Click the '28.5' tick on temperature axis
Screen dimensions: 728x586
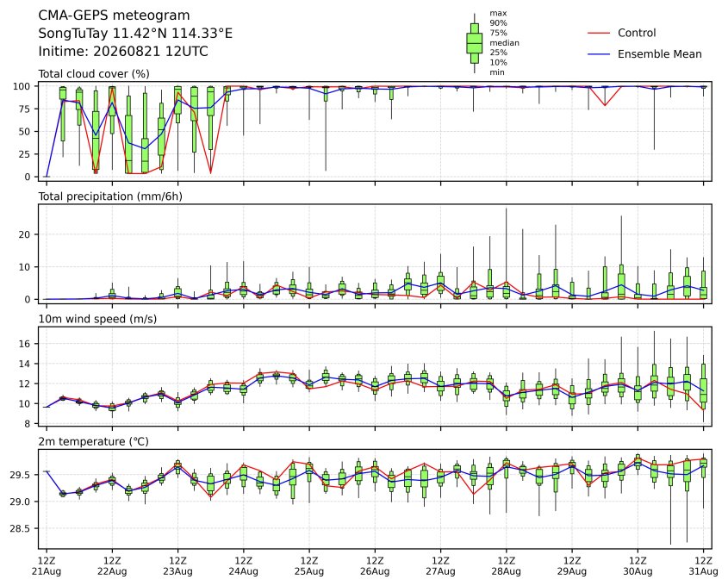[22, 529]
